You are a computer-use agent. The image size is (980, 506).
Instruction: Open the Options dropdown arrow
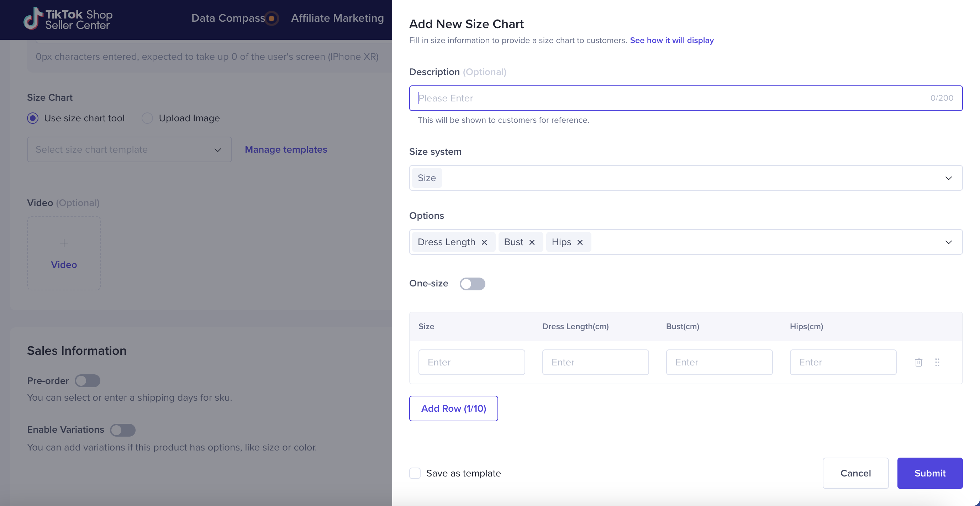point(948,242)
